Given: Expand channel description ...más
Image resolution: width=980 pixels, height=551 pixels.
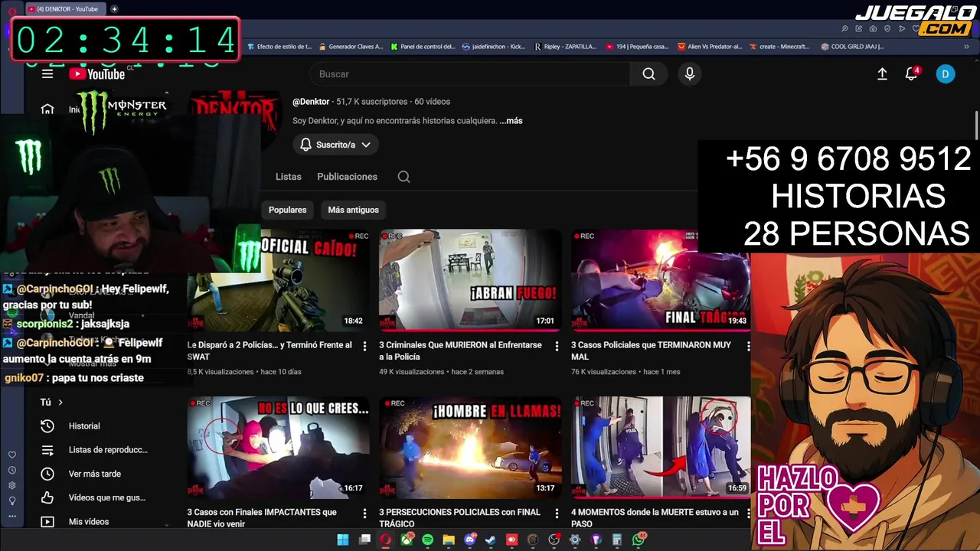Looking at the screenshot, I should [511, 121].
